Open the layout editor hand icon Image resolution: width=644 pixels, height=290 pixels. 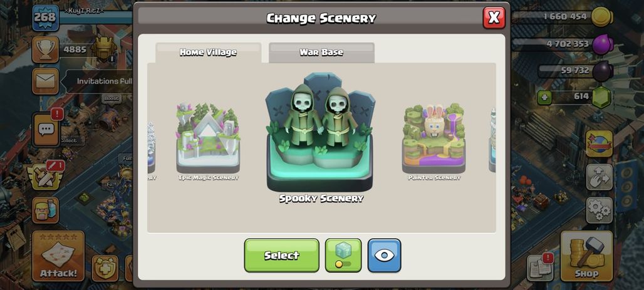600,177
